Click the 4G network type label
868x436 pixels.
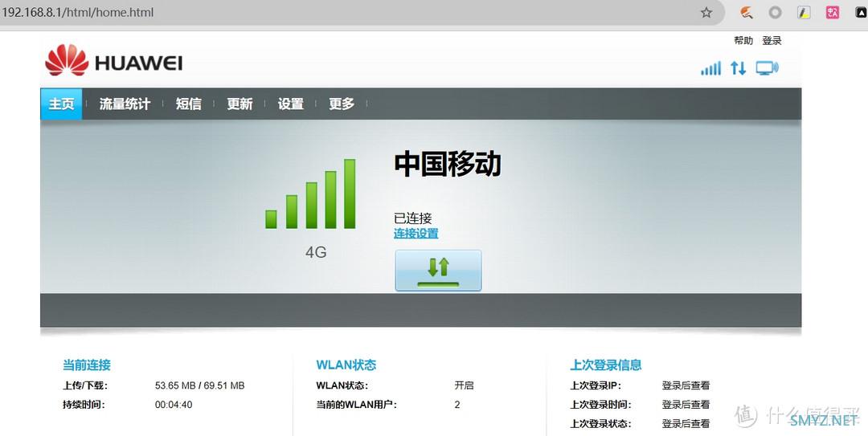click(316, 252)
